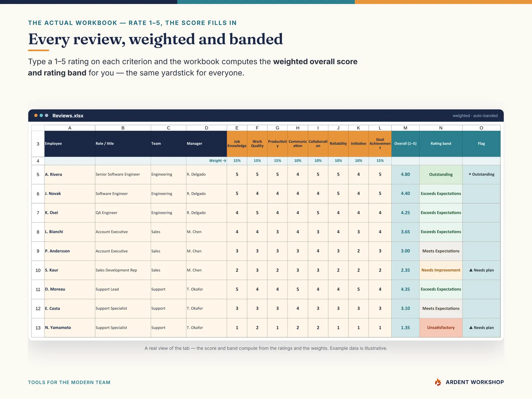This screenshot has height=399, width=532.
Task: Select the K. Osei employee cell
Action: point(70,213)
